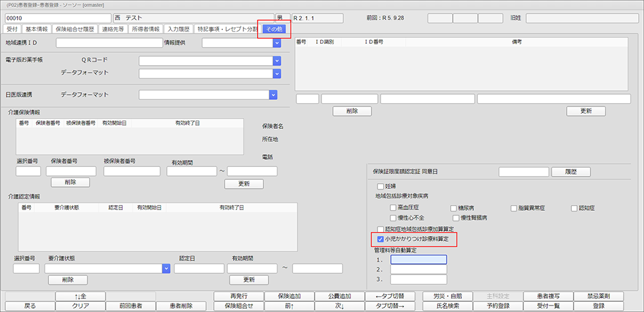This screenshot has width=644, height=312.
Task: Switch to the 基本情報 tab
Action: pyautogui.click(x=36, y=29)
